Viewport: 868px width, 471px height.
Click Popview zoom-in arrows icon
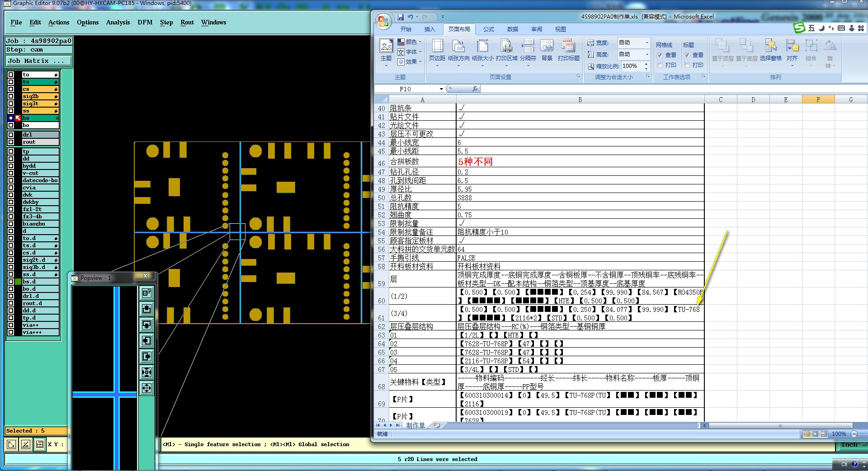(146, 372)
